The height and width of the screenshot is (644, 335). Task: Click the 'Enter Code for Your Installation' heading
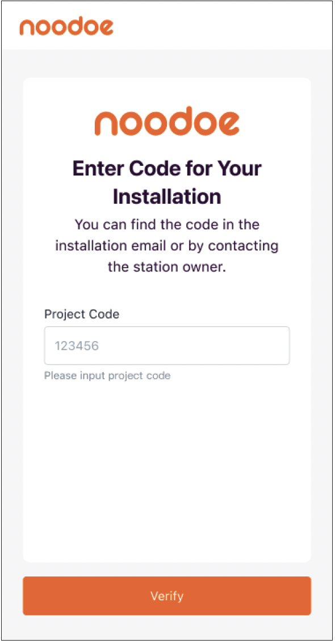coord(167,182)
